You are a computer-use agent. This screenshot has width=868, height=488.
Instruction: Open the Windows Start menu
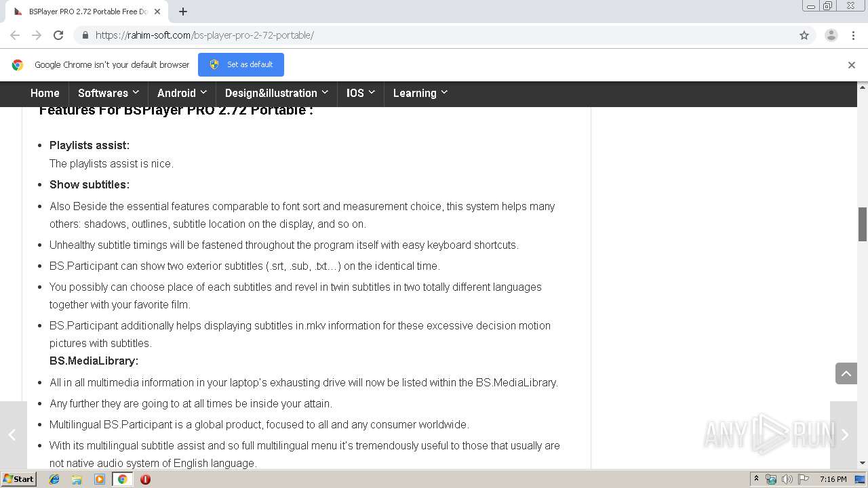(19, 479)
